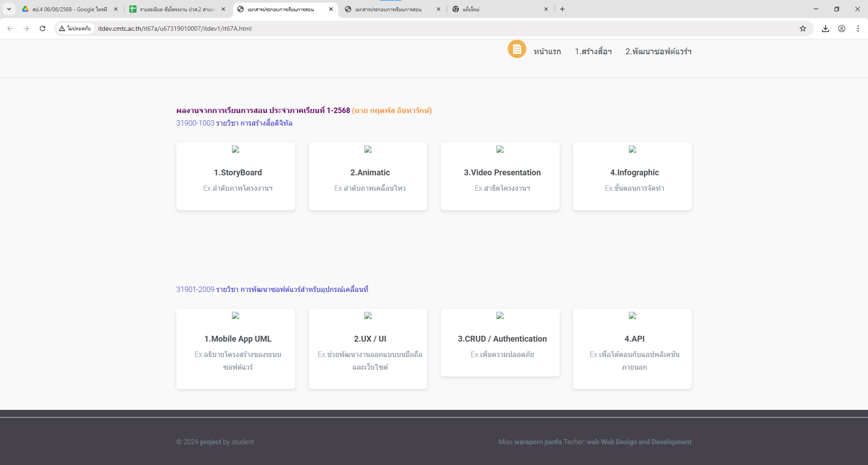Go to หน้าแรก in the navigation menu
868x465 pixels.
pos(547,52)
